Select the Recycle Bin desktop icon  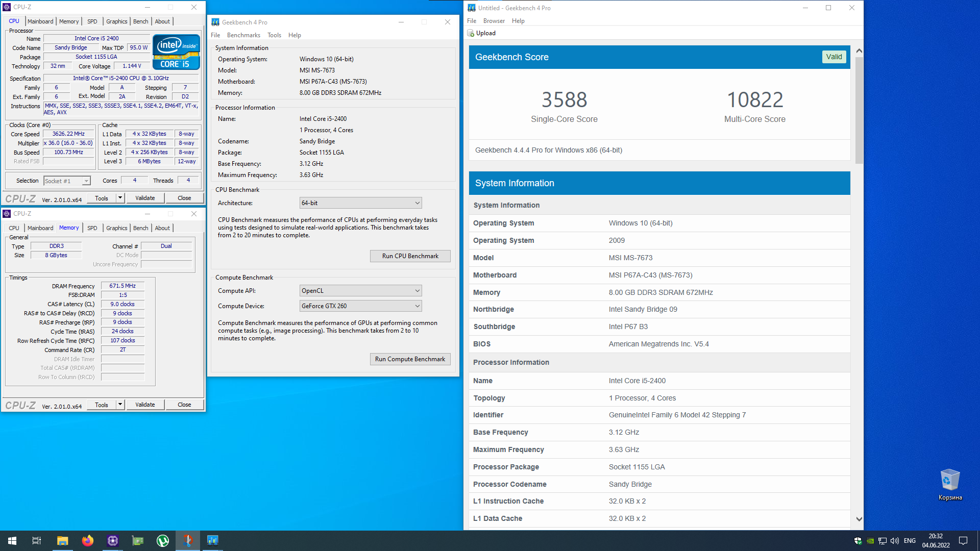pos(950,485)
